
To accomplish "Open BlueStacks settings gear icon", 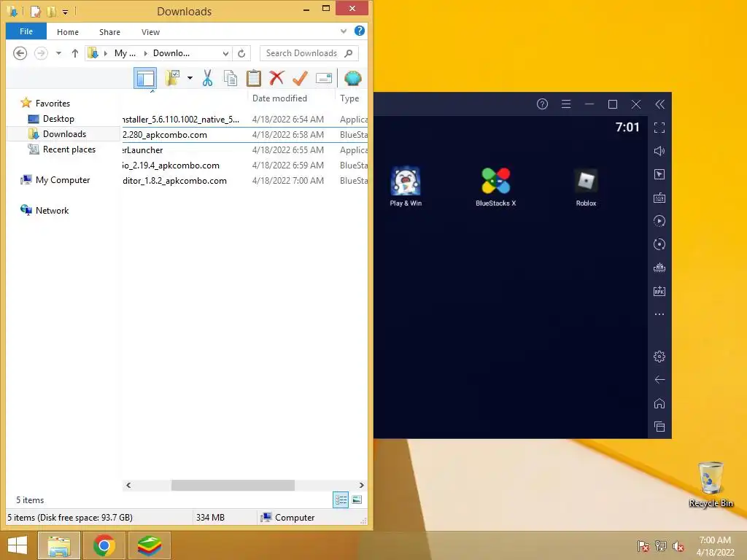I will click(x=659, y=356).
